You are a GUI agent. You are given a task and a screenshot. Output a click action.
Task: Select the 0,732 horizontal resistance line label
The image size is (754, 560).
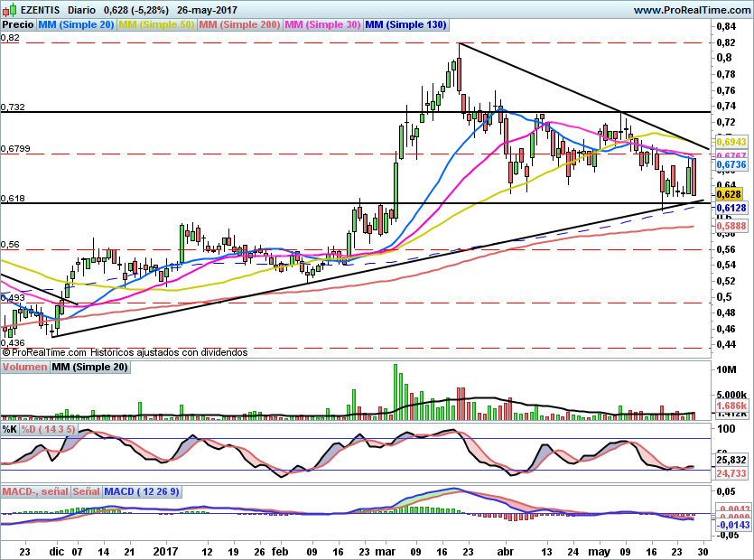point(13,107)
